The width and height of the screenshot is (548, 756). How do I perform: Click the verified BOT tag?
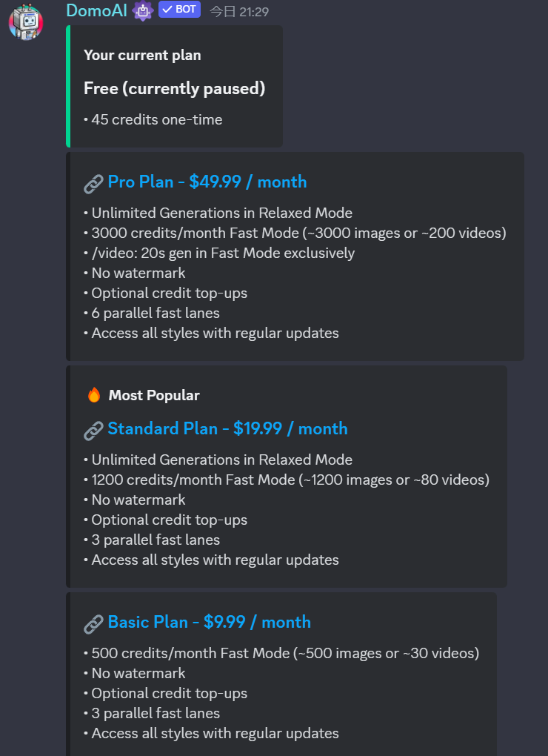180,10
